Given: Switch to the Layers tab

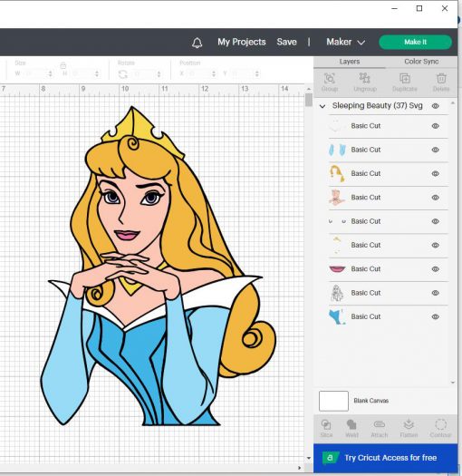Looking at the screenshot, I should pyautogui.click(x=350, y=62).
